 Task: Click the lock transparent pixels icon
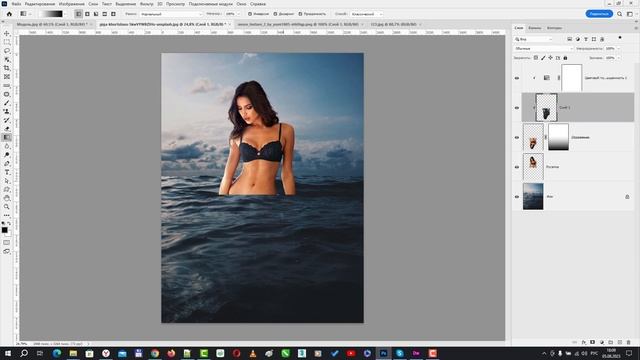[536, 58]
